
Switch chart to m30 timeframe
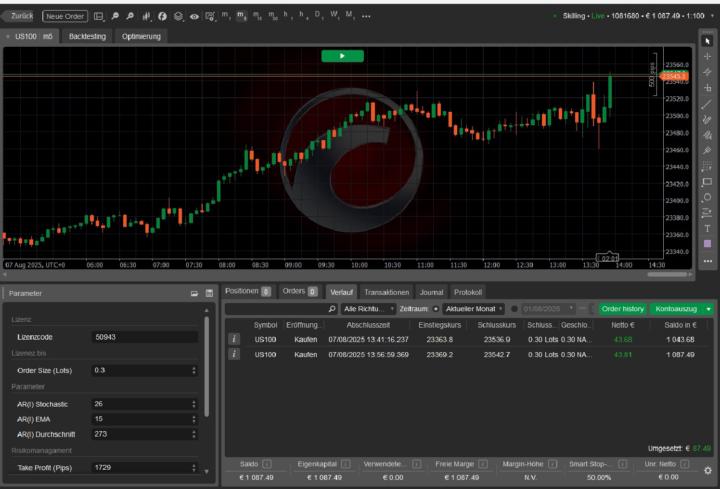pos(273,16)
